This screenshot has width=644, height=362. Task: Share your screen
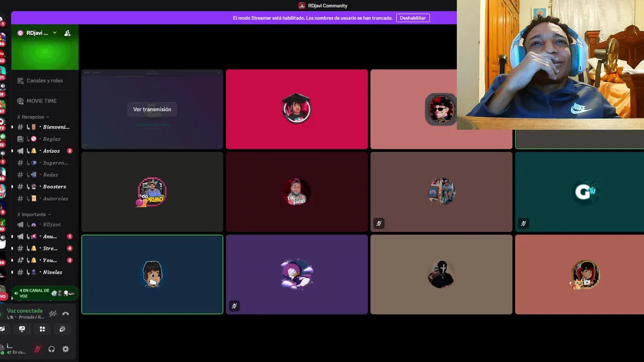click(22, 329)
